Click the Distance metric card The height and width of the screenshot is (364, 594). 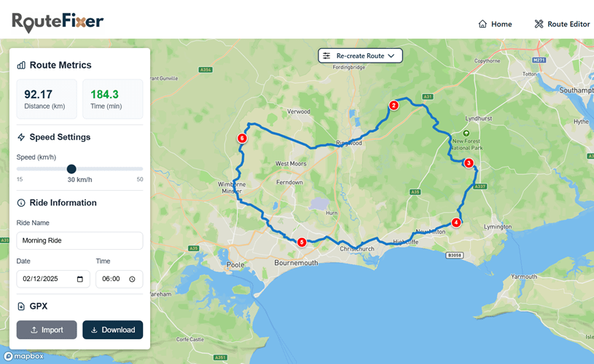(47, 99)
